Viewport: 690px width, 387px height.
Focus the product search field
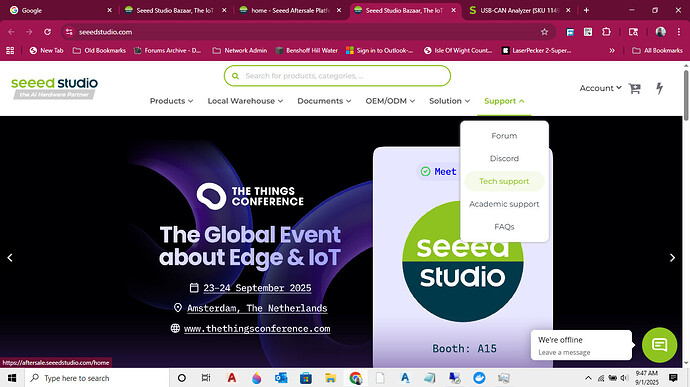click(337, 76)
